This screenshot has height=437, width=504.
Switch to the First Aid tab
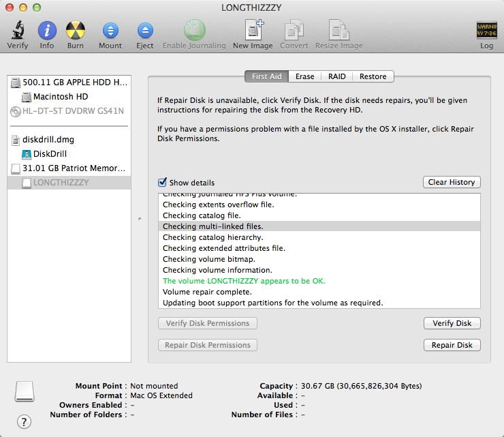click(x=266, y=76)
